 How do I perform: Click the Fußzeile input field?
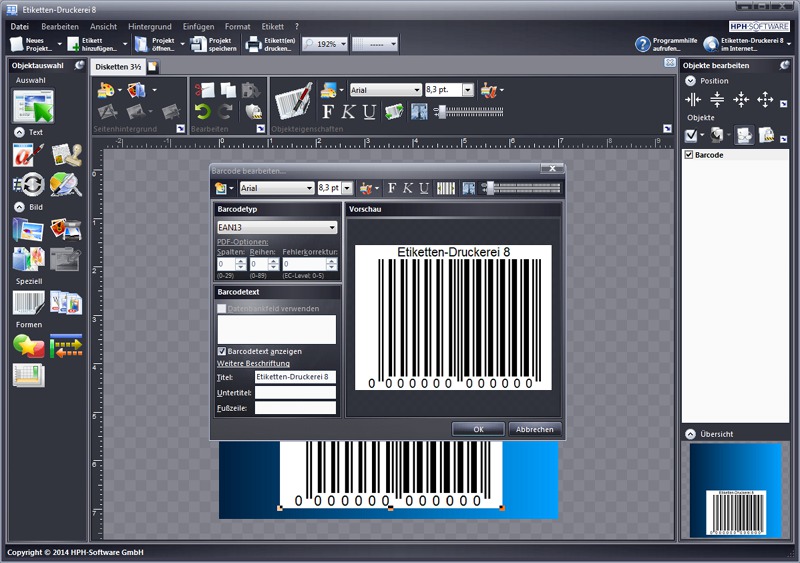pos(295,407)
